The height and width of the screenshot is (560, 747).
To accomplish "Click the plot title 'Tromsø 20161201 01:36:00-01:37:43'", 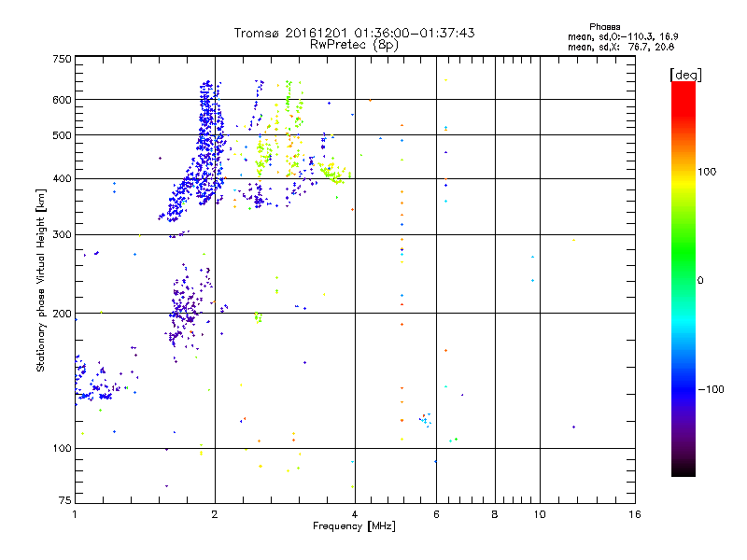I will (355, 33).
